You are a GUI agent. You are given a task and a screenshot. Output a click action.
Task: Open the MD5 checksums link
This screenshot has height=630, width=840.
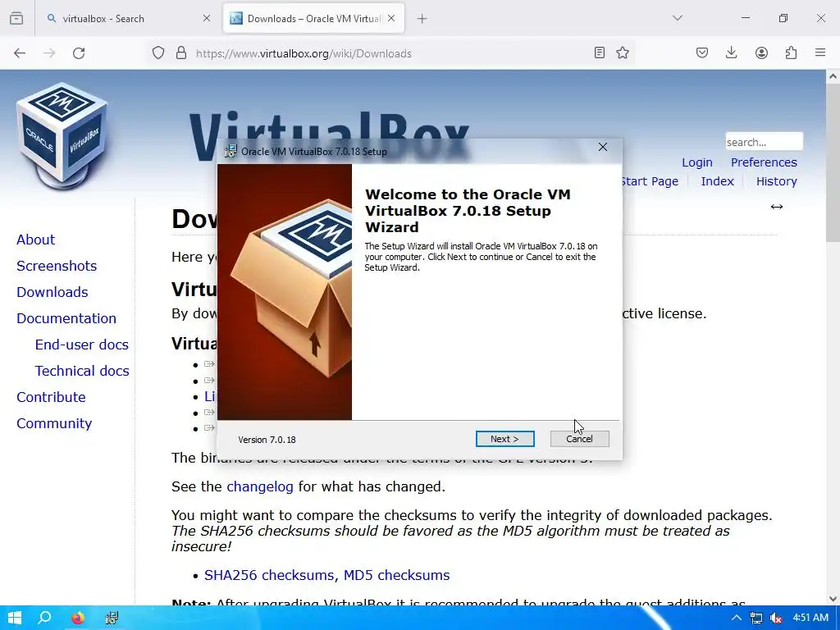[396, 575]
